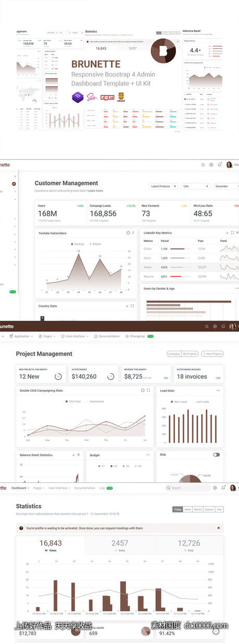Select the Year period tab

click(x=220, y=510)
